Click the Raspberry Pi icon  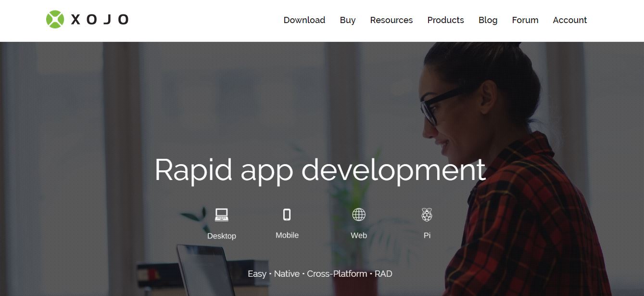427,215
